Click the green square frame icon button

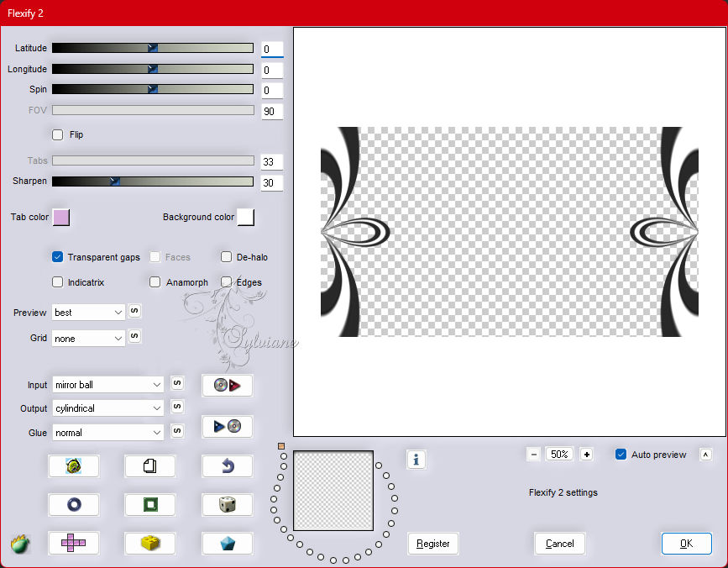point(150,504)
